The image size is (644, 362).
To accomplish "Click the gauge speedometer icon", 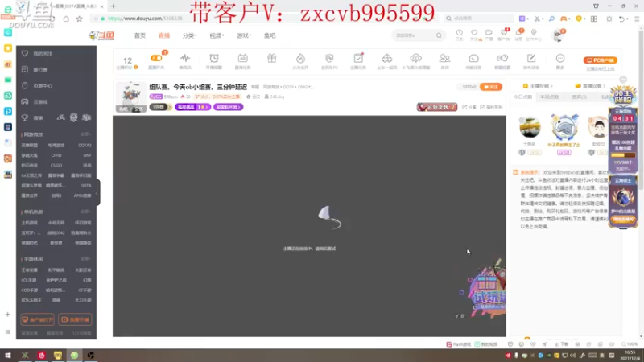I will point(473,58).
